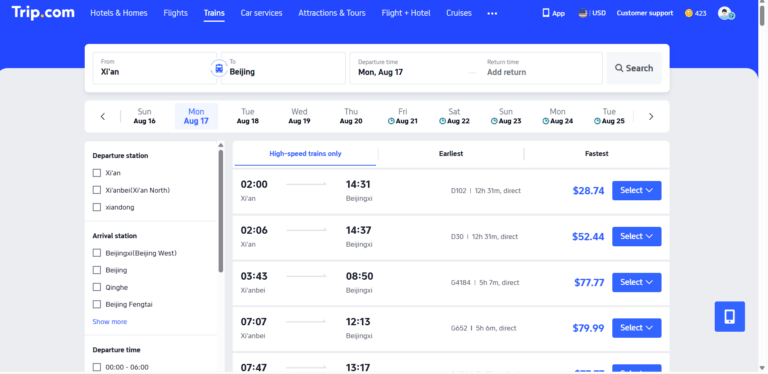Open Car services section
The width and height of the screenshot is (768, 374).
pyautogui.click(x=261, y=13)
